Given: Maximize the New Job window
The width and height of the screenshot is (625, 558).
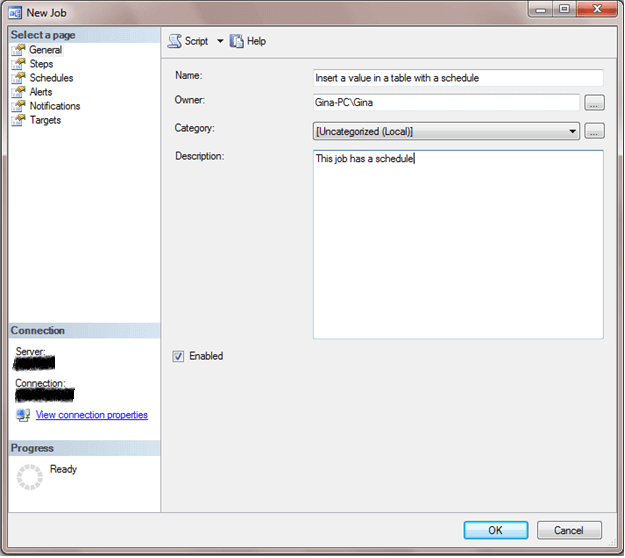Looking at the screenshot, I should [x=564, y=9].
